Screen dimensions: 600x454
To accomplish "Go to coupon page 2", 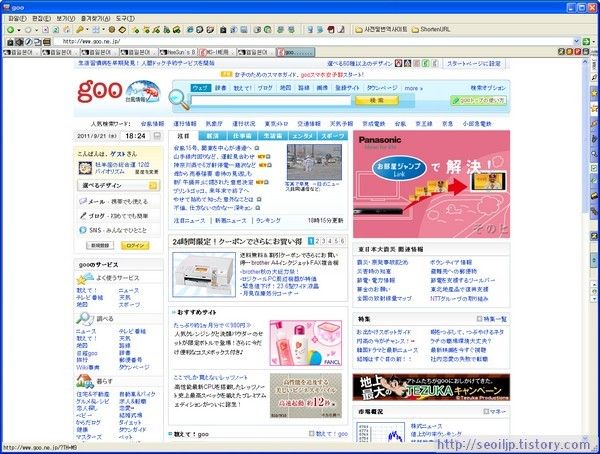I will tap(318, 241).
